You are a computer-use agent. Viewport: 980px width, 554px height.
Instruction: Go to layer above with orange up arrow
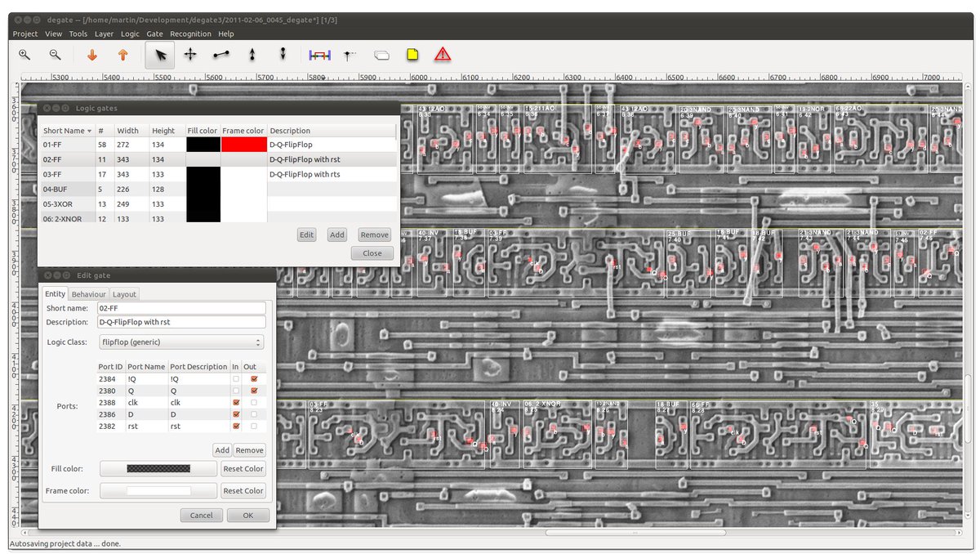[122, 55]
